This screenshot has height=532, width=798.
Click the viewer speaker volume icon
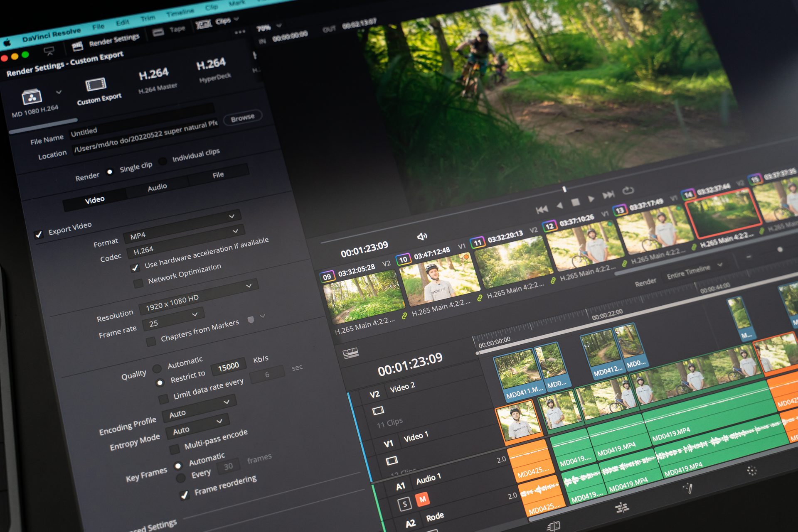pyautogui.click(x=422, y=236)
